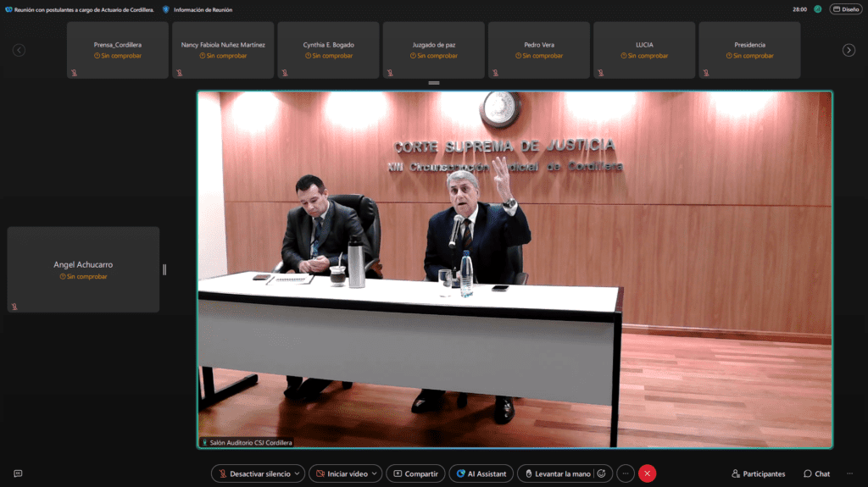Expand video options arrow beside Iniciar video
This screenshot has width=868, height=487.
[x=376, y=473]
